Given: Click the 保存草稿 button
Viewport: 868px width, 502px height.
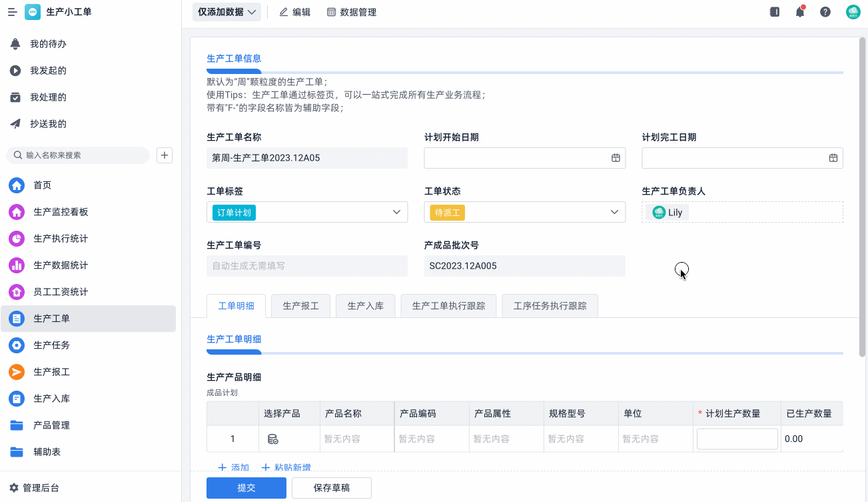Looking at the screenshot, I should coord(331,488).
